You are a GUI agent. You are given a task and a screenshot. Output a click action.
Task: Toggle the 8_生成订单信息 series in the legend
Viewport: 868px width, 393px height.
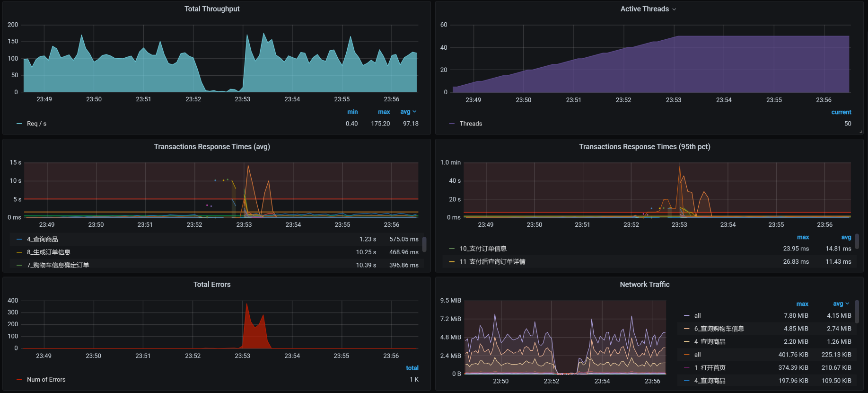pyautogui.click(x=48, y=252)
